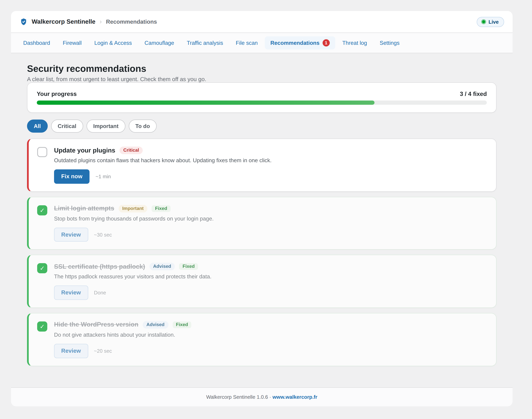Click the 'Done' status text
This screenshot has height=419, width=532.
pos(100,293)
